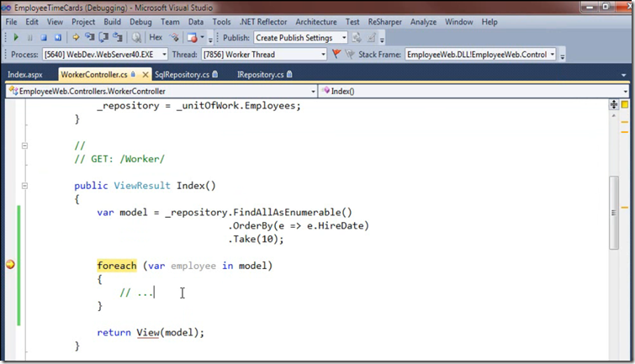
Task: Open the Publish settings combo box
Action: 300,38
